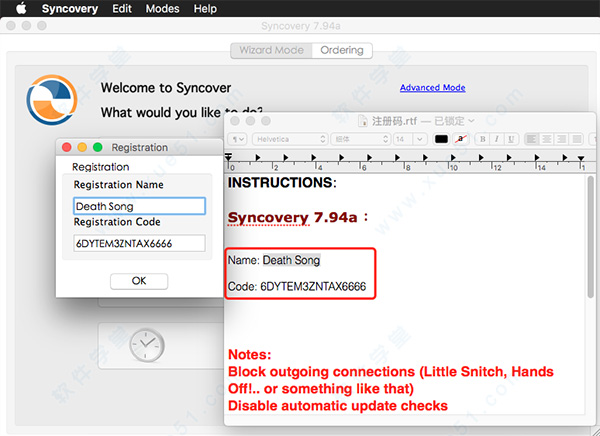Click the center alignment icon
Image resolution: width=600 pixels, height=436 pixels.
tap(548, 139)
